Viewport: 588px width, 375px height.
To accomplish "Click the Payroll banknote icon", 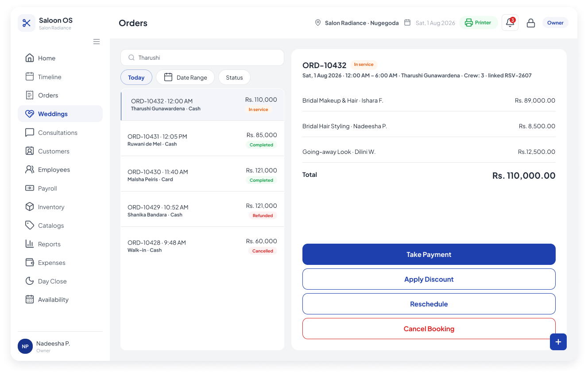I will coord(30,188).
